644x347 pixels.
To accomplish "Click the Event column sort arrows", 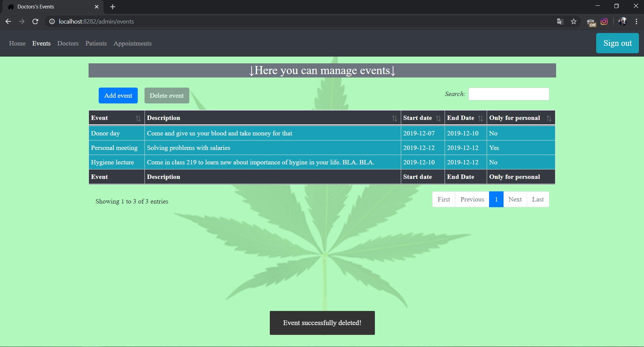I will [138, 118].
